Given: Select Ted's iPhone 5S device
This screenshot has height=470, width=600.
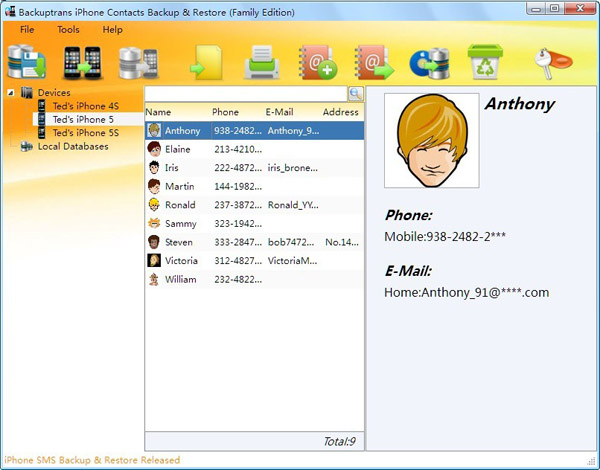Looking at the screenshot, I should point(86,133).
